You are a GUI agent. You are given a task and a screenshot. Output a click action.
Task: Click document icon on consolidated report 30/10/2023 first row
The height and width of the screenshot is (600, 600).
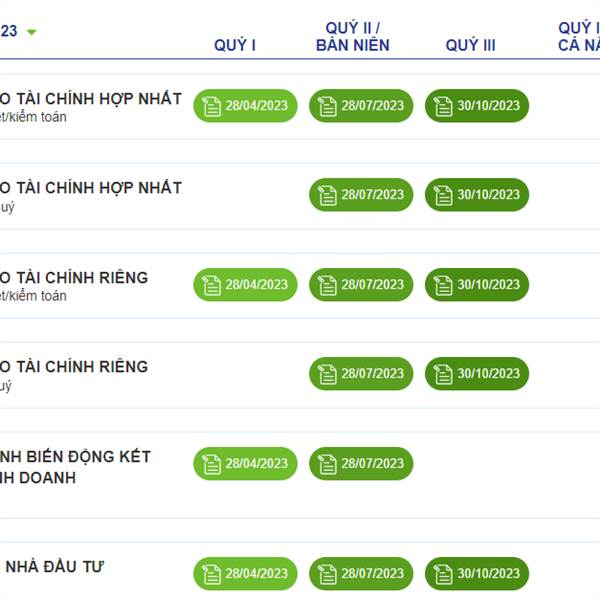click(x=443, y=106)
